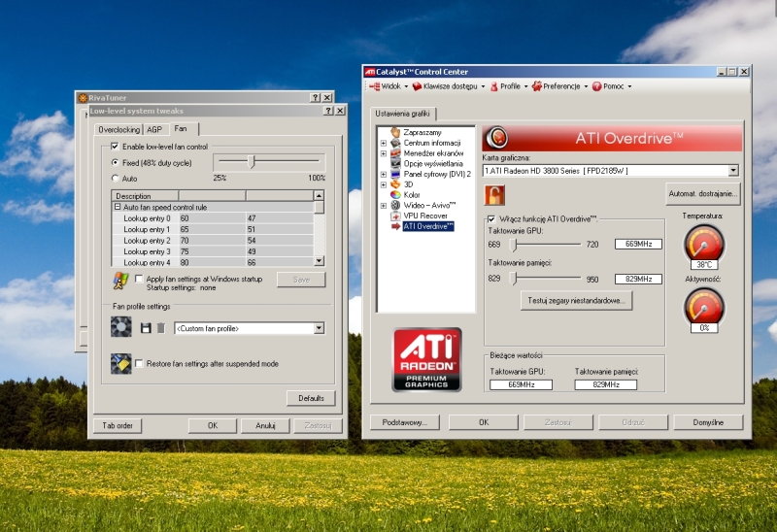777x532 pixels.
Task: Click the GPU clock 669MHz input field
Action: click(638, 244)
